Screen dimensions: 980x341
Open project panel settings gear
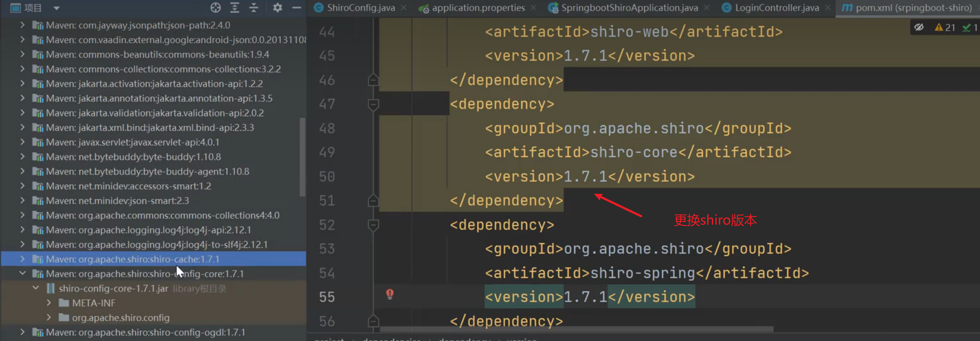[x=277, y=7]
